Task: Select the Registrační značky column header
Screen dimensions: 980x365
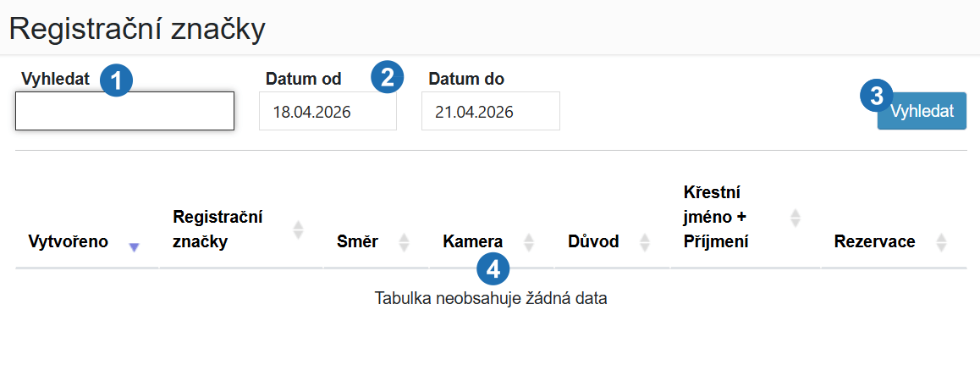Action: point(217,230)
